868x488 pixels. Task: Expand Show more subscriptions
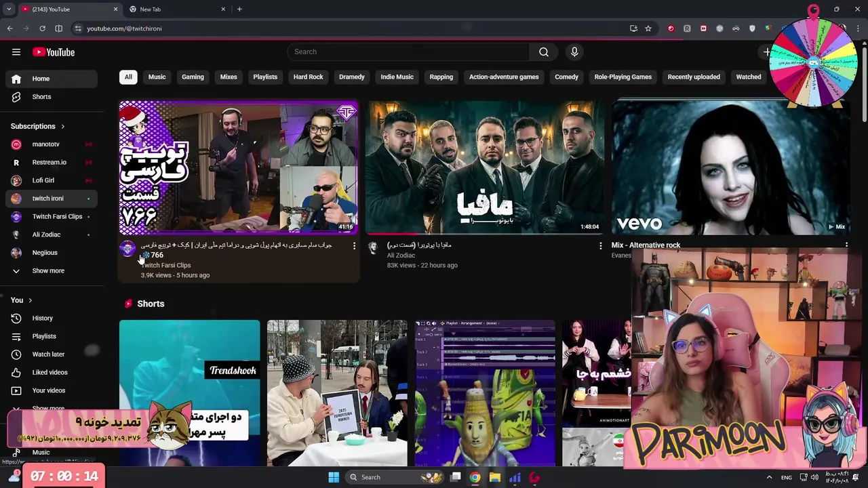52,271
